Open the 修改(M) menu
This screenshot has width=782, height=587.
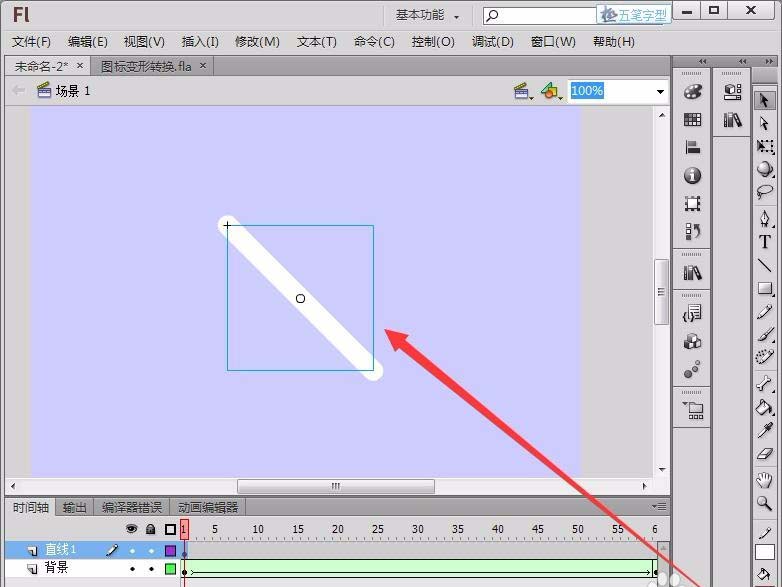257,41
